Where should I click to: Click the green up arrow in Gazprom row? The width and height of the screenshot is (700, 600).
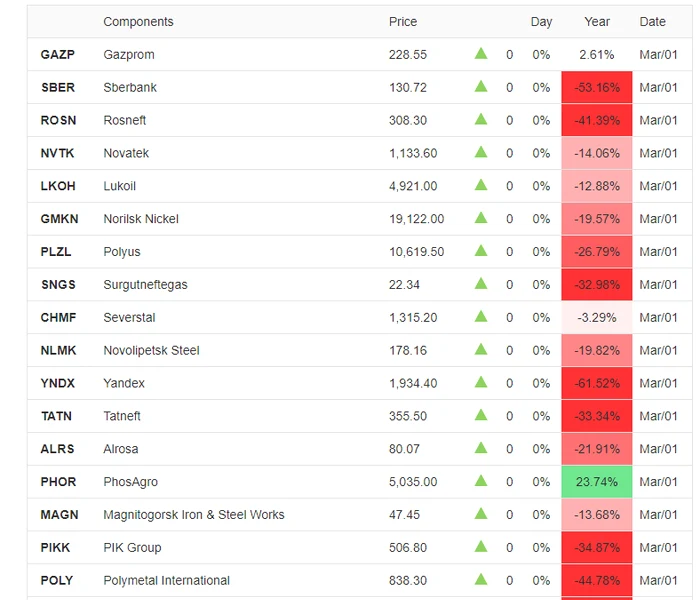(481, 54)
